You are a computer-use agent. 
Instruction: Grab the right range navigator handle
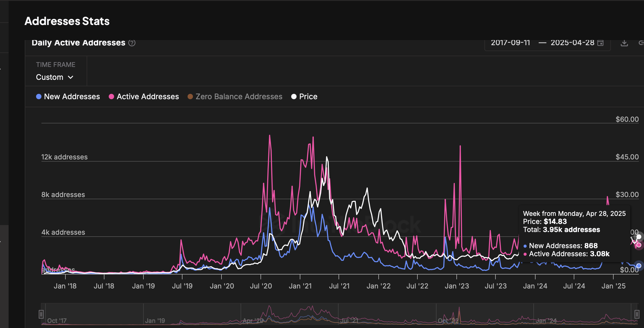click(637, 314)
